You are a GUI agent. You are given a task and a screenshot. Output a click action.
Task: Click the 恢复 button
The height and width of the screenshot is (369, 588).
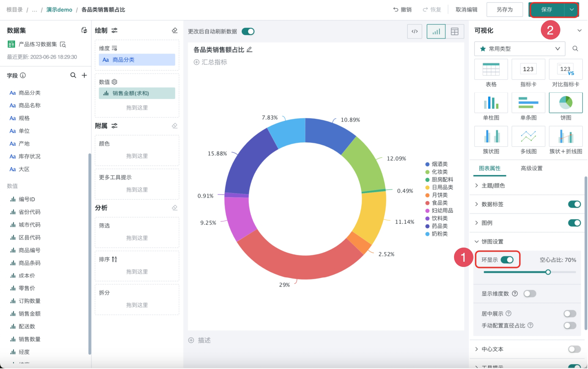pyautogui.click(x=432, y=10)
